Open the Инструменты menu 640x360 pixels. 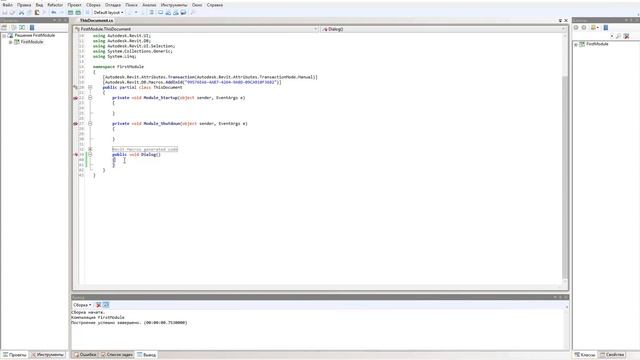click(x=174, y=5)
